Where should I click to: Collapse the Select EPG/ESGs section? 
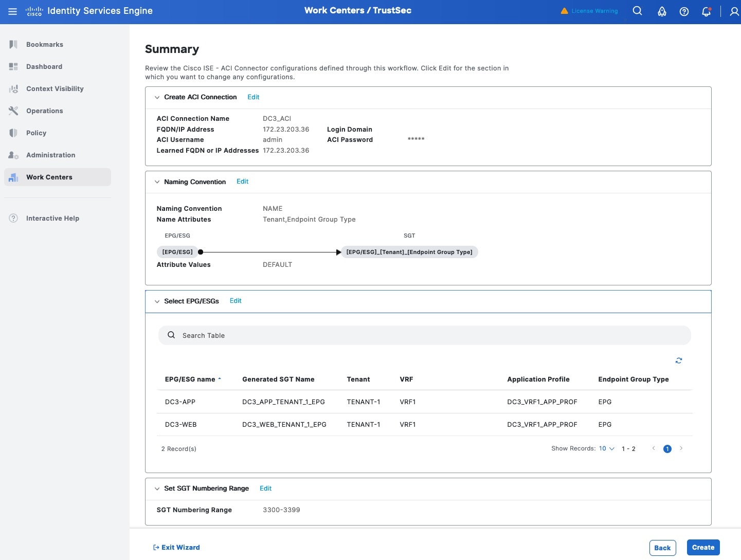(x=157, y=301)
